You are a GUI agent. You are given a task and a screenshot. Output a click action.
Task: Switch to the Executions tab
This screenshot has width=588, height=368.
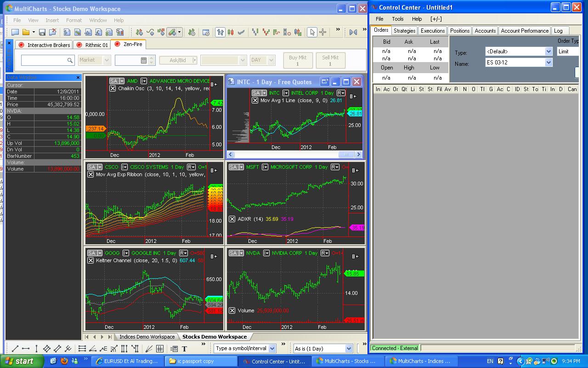pyautogui.click(x=433, y=31)
